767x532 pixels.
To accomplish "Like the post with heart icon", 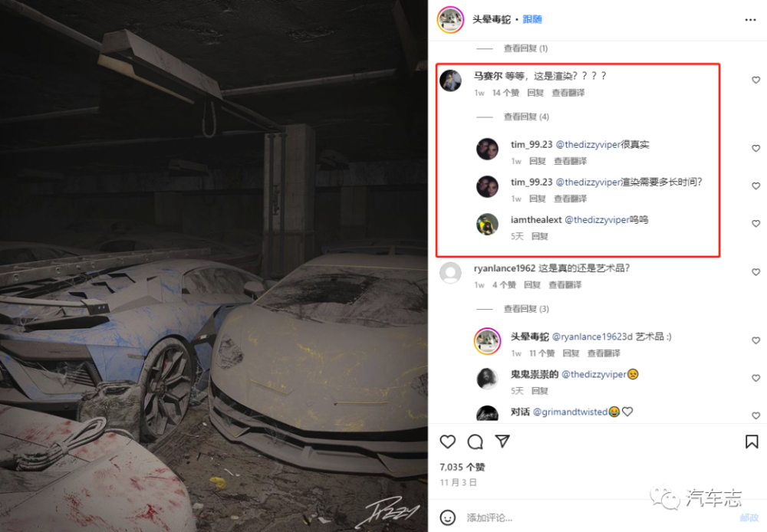I will (x=448, y=442).
